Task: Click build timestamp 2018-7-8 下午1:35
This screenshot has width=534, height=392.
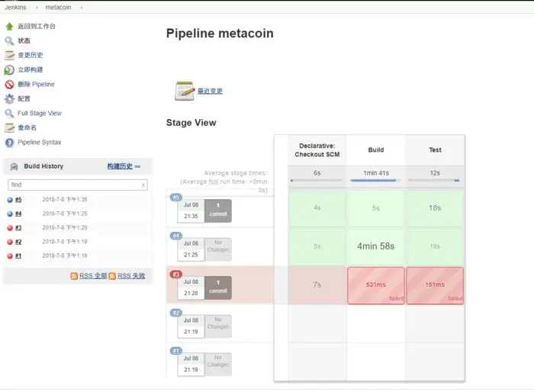Action: click(65, 200)
